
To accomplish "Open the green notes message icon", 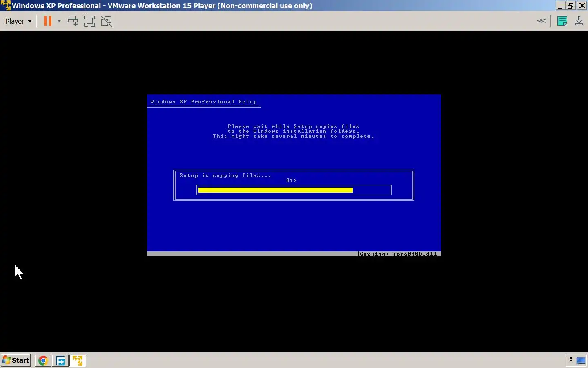I will [x=562, y=21].
